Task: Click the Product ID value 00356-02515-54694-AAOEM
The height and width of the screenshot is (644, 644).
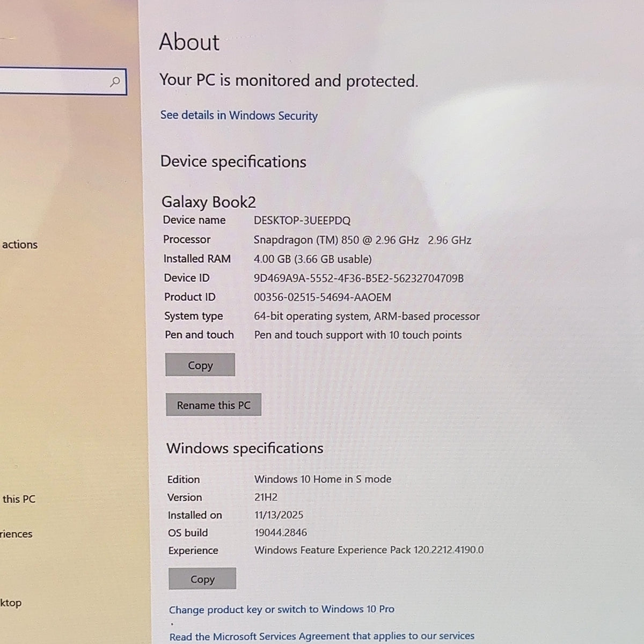Action: coord(323,297)
